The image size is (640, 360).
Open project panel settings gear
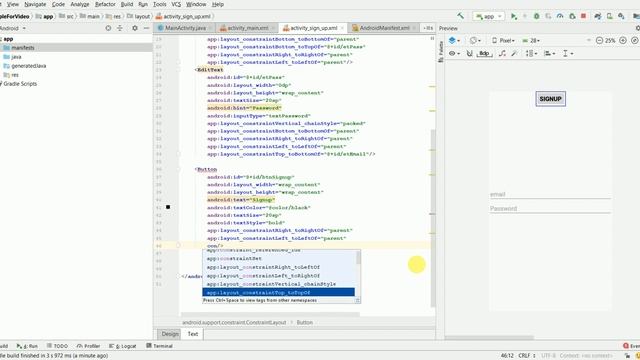(135, 28)
